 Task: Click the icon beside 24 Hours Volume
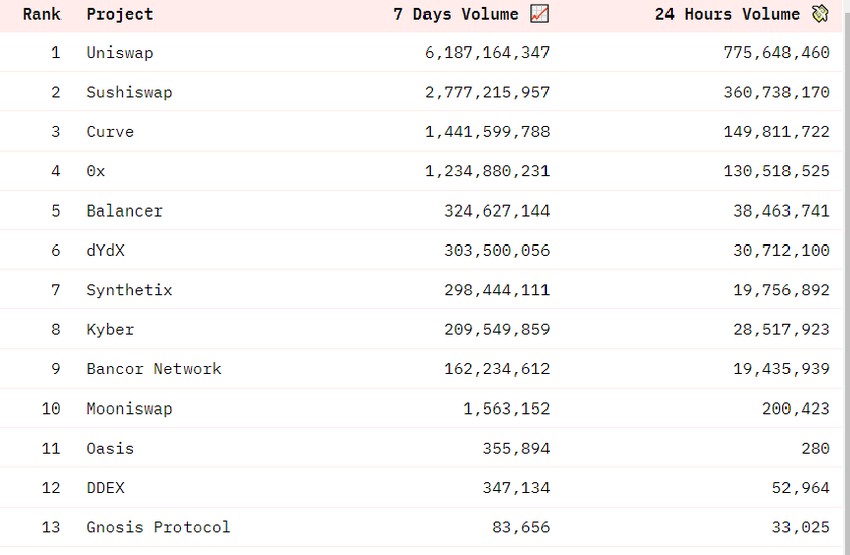tap(820, 14)
